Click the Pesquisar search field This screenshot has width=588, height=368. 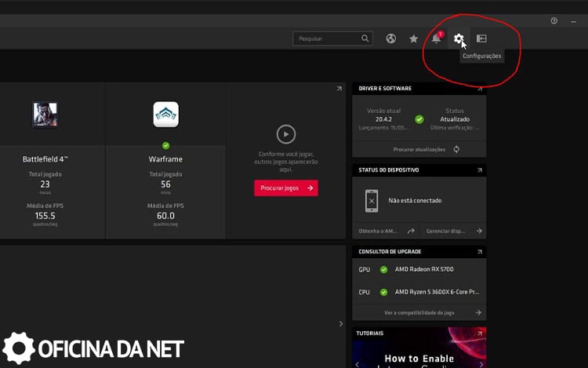coord(325,38)
